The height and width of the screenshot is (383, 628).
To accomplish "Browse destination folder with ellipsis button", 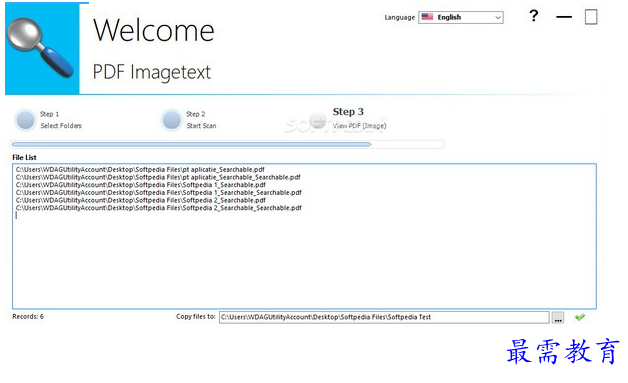I will pyautogui.click(x=558, y=318).
